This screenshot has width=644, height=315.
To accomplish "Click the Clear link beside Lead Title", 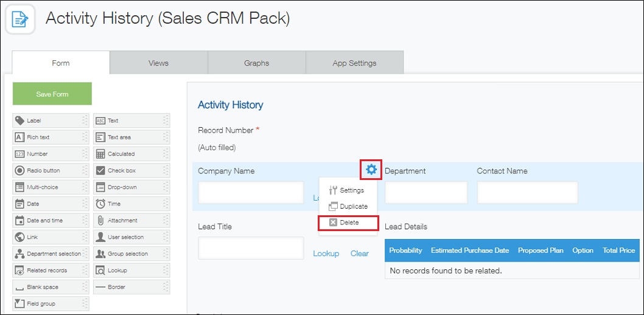I will tap(359, 254).
